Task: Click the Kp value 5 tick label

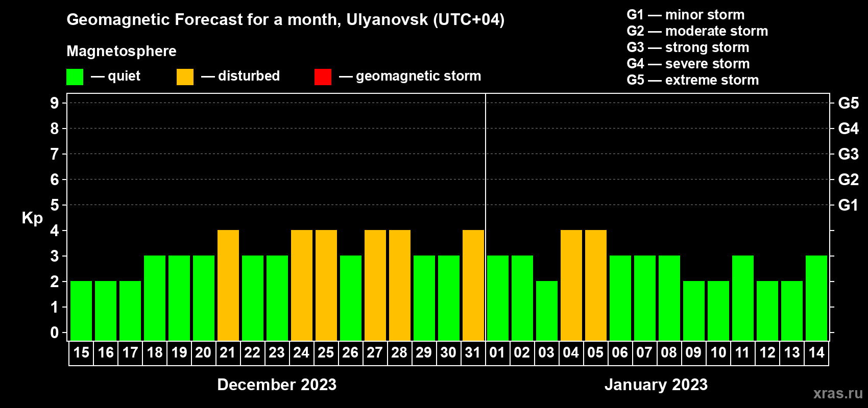Action: pyautogui.click(x=55, y=205)
